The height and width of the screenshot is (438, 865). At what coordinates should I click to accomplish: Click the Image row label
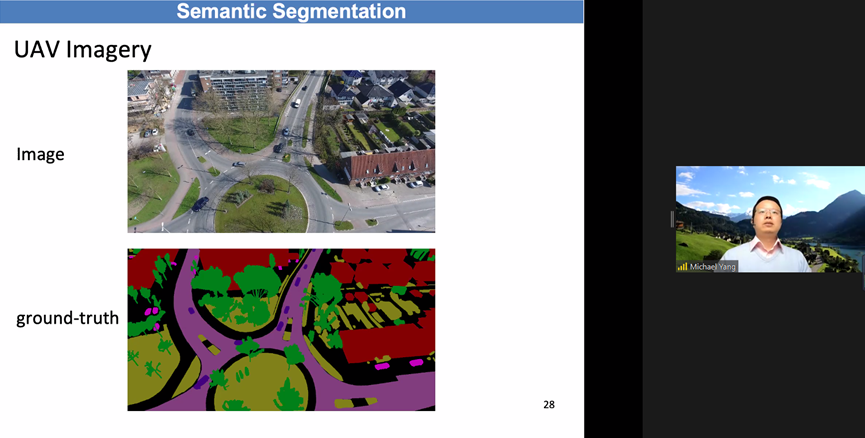tap(40, 154)
